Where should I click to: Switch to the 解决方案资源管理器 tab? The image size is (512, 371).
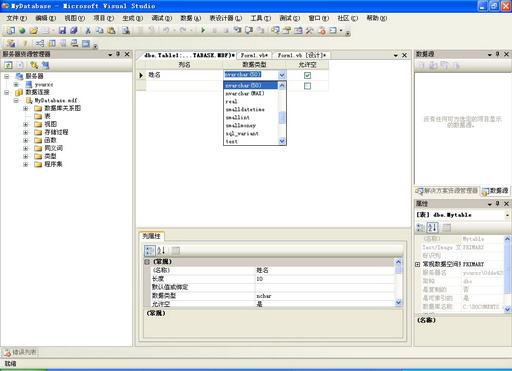[447, 191]
